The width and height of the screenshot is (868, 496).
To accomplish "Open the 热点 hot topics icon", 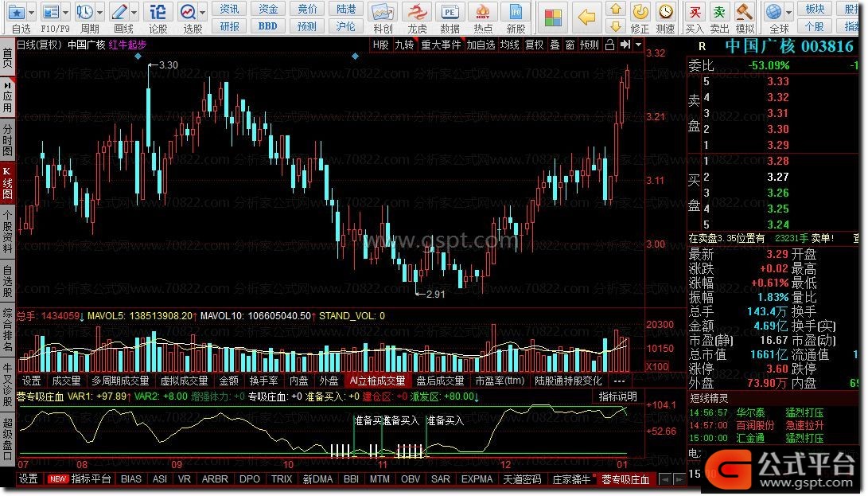I will [483, 12].
